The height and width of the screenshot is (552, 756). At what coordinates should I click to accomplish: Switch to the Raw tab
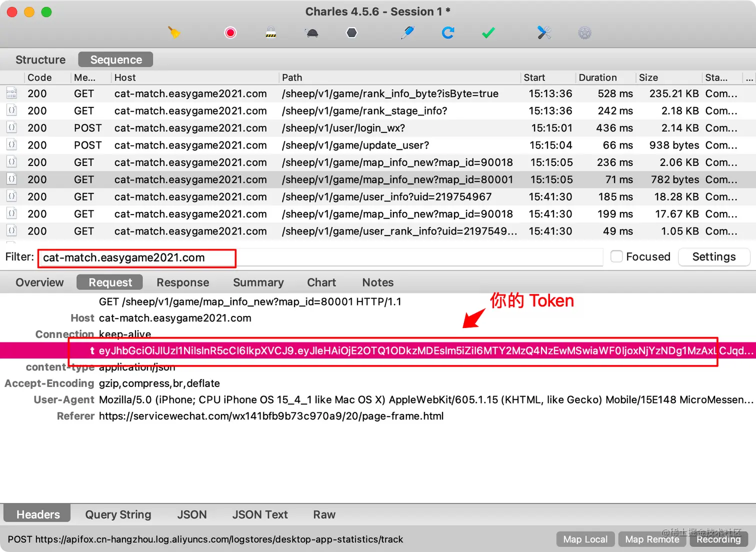tap(324, 514)
